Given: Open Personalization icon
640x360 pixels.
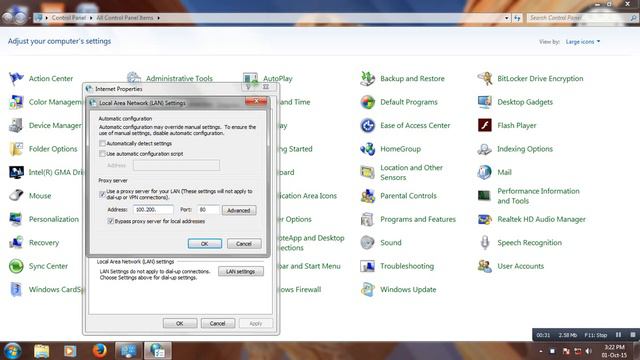Looking at the screenshot, I should [x=16, y=219].
